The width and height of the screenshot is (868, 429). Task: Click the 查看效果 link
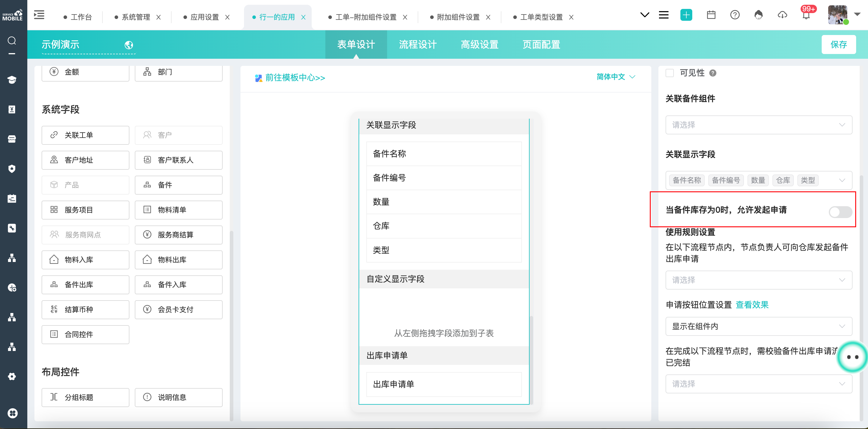click(x=752, y=305)
